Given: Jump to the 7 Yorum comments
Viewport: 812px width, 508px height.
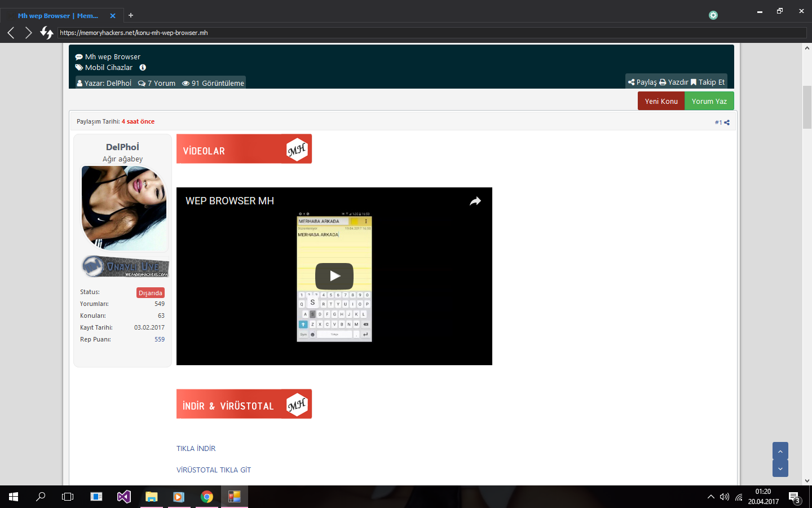Looking at the screenshot, I should pyautogui.click(x=157, y=83).
